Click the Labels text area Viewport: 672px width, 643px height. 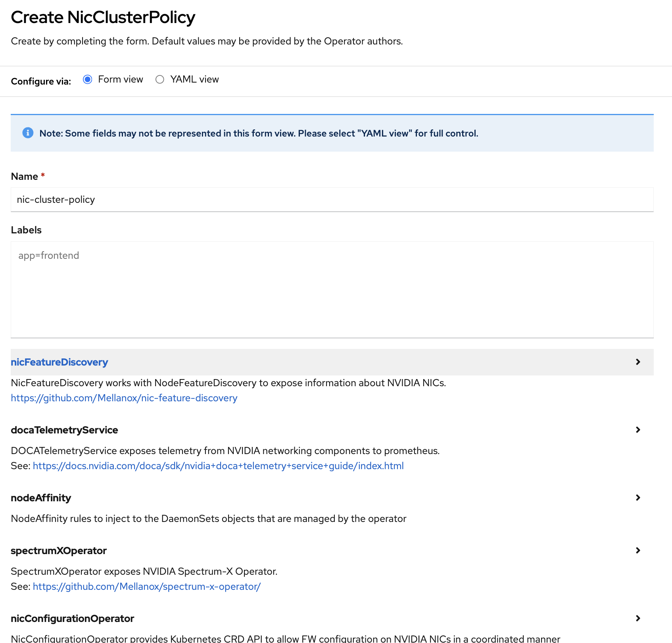332,289
